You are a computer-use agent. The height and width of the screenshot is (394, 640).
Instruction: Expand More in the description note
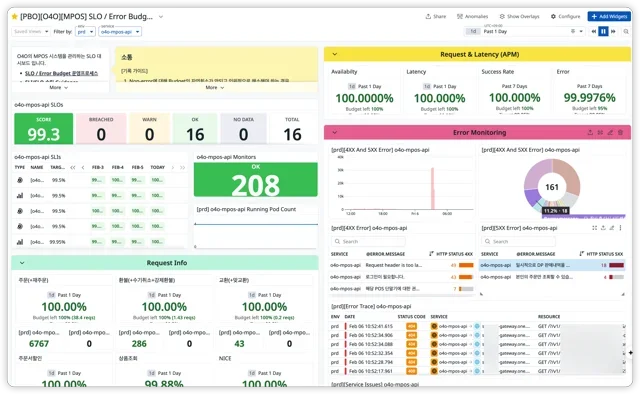tap(58, 87)
